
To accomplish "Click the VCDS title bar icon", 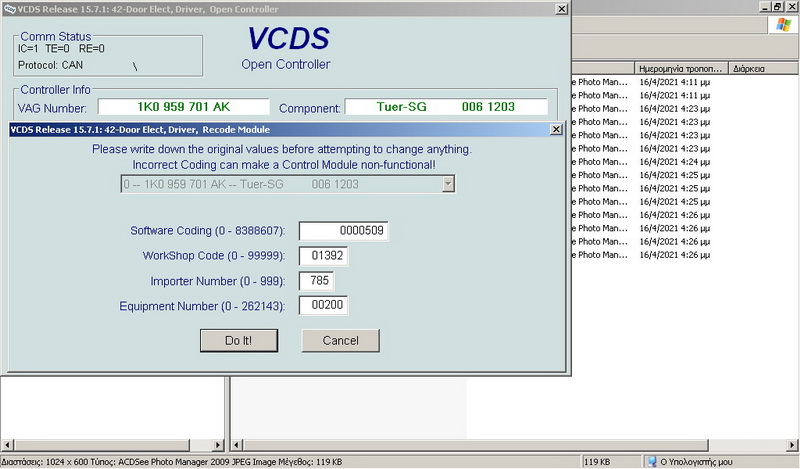I will click(x=9, y=9).
